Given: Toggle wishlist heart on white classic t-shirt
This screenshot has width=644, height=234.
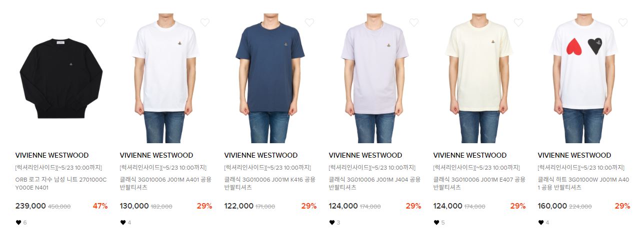Looking at the screenshot, I should (205, 22).
